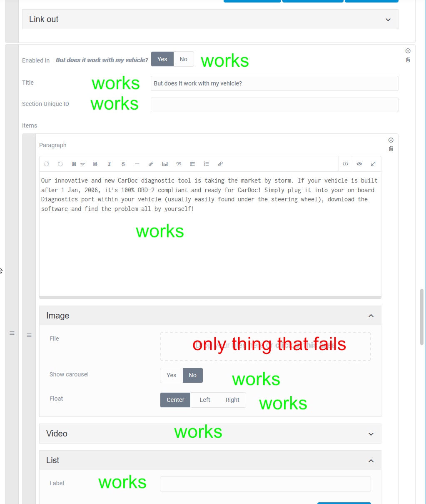Expand the Link out panel
The height and width of the screenshot is (504, 426).
pyautogui.click(x=210, y=20)
